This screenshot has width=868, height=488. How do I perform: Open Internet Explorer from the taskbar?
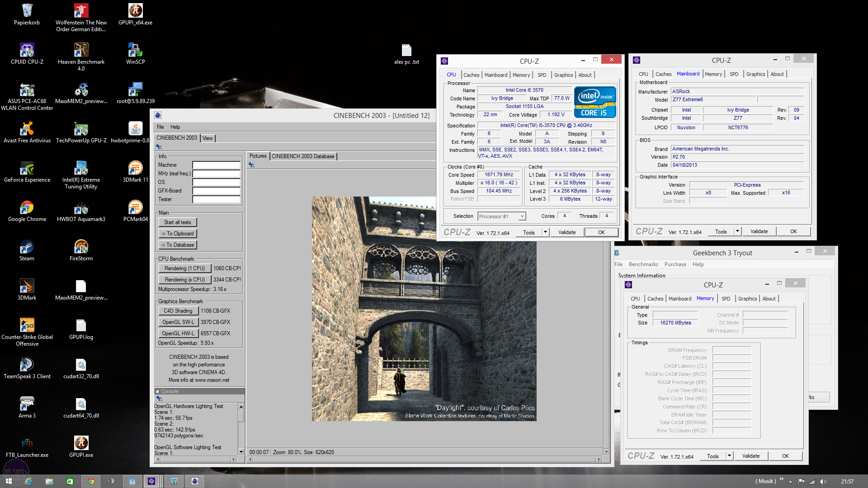click(28, 481)
